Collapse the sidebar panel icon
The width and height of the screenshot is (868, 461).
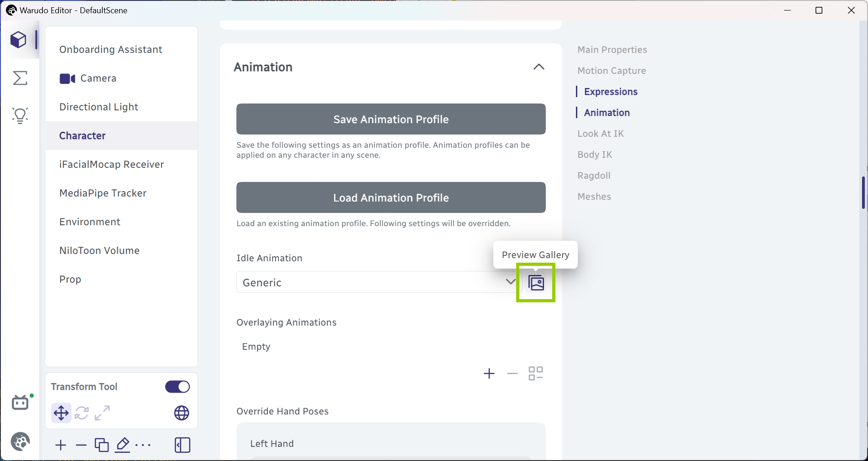click(x=183, y=445)
